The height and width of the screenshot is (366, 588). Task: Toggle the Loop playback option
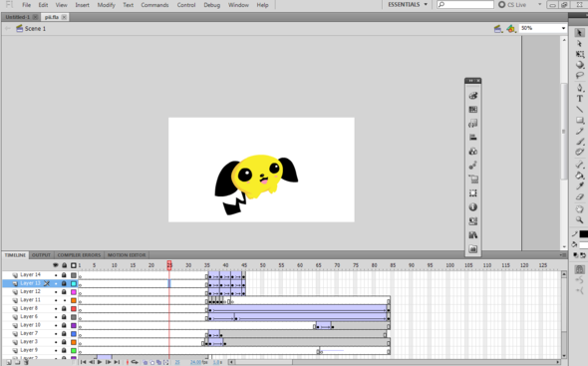coord(135,362)
